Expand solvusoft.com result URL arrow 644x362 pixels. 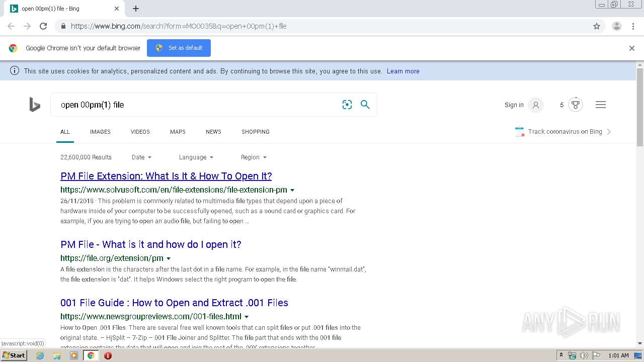click(x=292, y=190)
